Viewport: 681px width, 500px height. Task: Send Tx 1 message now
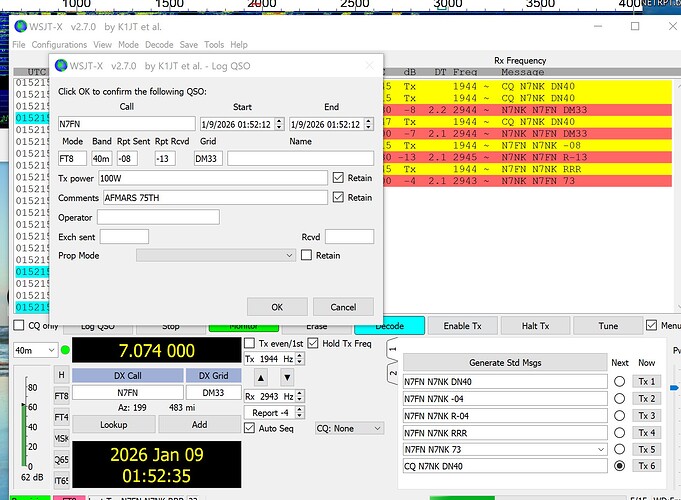(x=646, y=381)
